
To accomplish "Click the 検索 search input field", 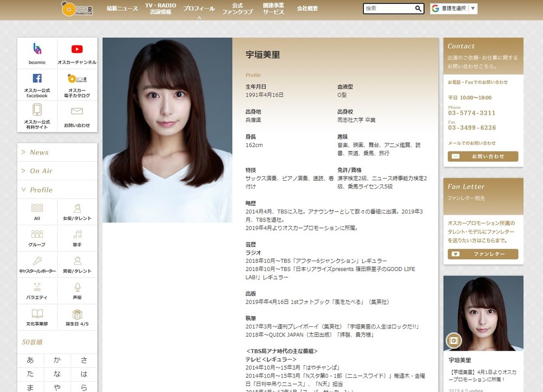I will pos(388,9).
